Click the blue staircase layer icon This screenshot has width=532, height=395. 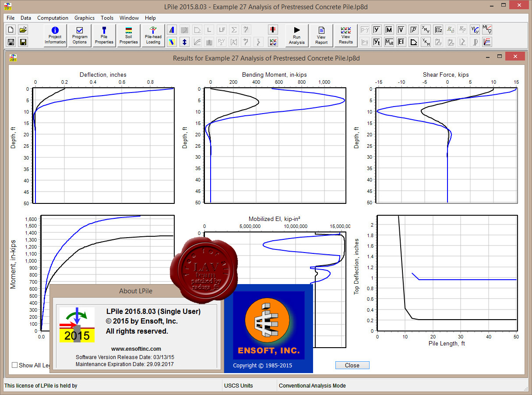coord(173,30)
